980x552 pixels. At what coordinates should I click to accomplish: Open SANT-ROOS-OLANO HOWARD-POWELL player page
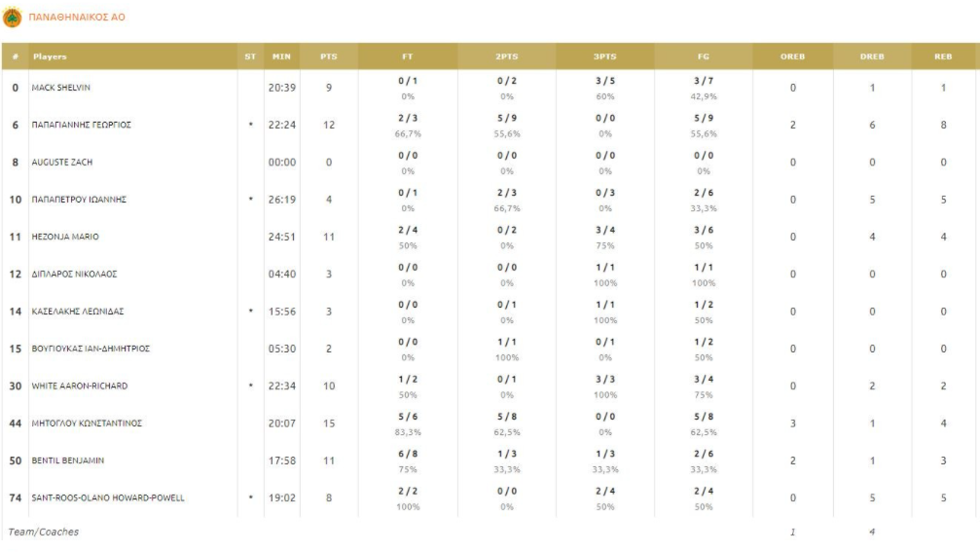(108, 497)
